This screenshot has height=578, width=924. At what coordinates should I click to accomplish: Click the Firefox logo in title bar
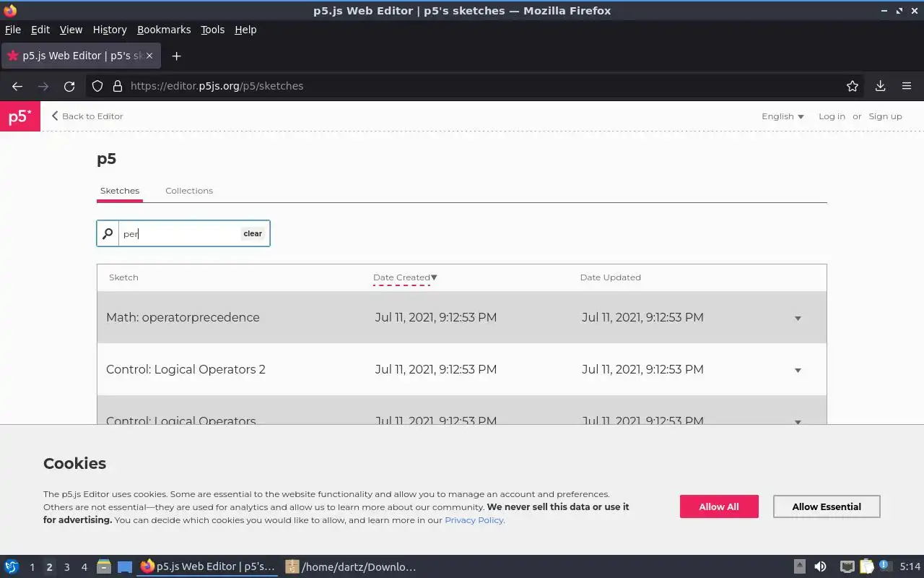point(10,11)
